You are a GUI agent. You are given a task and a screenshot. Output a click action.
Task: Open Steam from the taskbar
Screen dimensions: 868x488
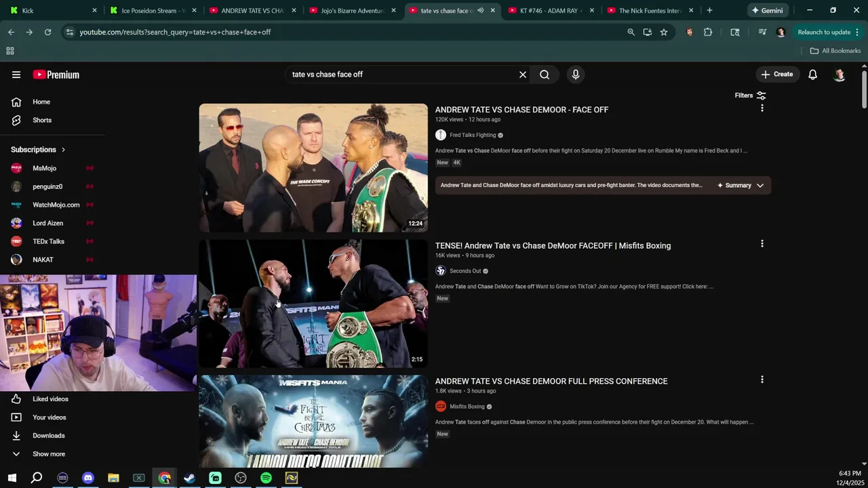click(190, 478)
